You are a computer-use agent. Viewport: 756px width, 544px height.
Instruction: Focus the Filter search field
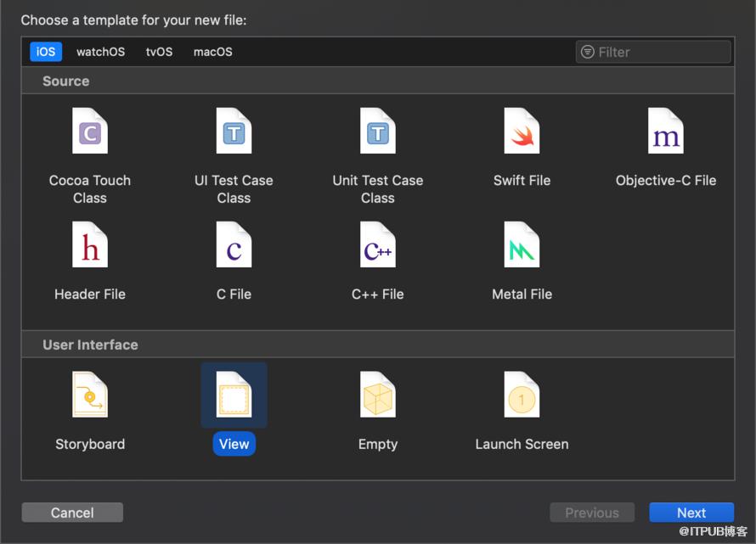[653, 52]
